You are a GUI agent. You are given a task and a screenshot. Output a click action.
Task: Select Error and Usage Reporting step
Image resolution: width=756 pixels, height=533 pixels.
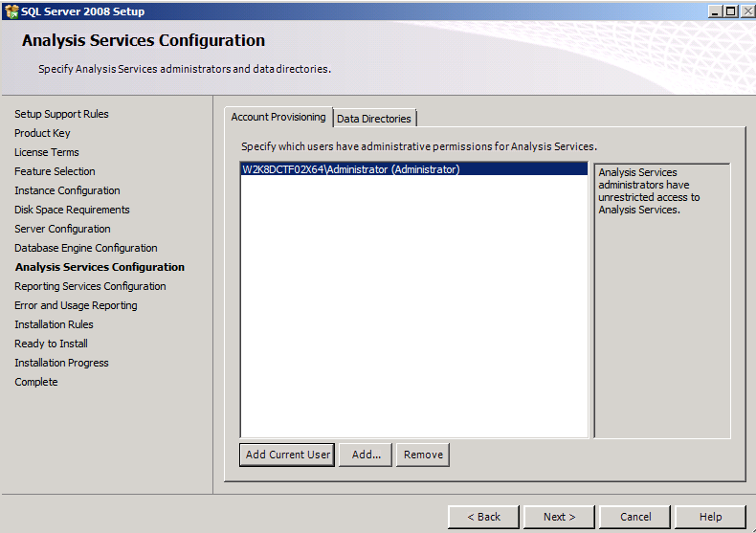click(76, 305)
